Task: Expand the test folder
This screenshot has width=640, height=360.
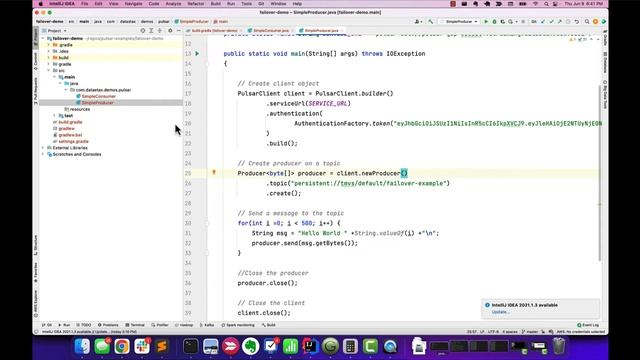Action: [55, 116]
